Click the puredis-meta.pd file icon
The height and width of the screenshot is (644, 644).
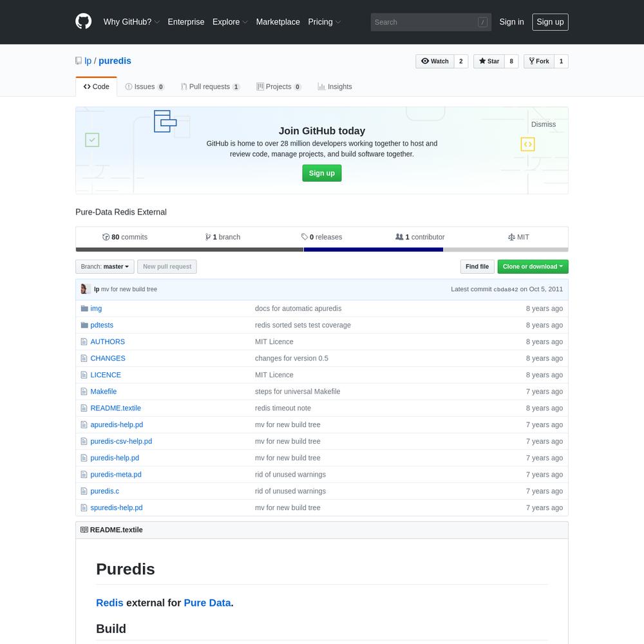click(84, 475)
